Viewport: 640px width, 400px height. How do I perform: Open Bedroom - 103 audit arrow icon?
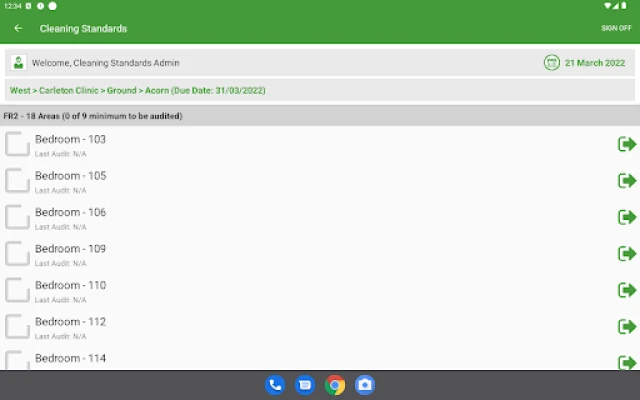tap(627, 144)
